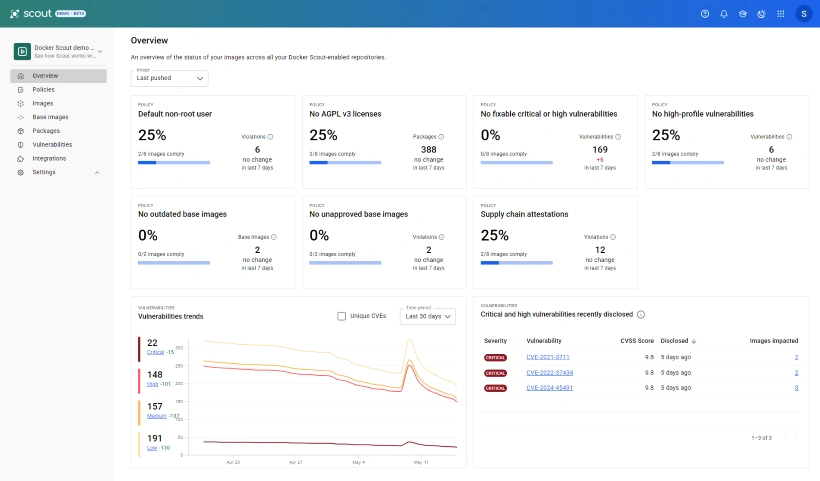The height and width of the screenshot is (481, 820).
Task: Open the No high-profile vulnerabilities policy card
Action: pos(727,142)
